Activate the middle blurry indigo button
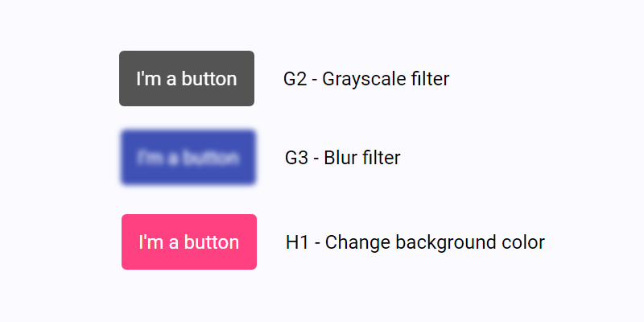This screenshot has width=644, height=322. click(x=188, y=158)
